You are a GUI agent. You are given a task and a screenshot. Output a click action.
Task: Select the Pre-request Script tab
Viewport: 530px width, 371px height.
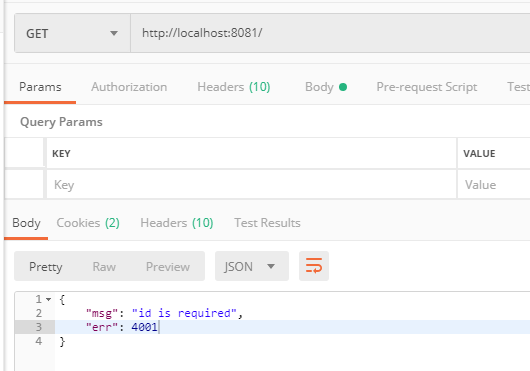(x=427, y=87)
